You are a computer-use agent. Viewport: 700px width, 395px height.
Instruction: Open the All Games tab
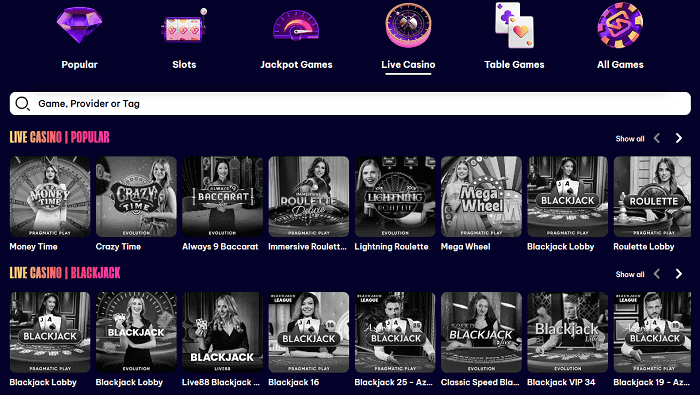621,65
